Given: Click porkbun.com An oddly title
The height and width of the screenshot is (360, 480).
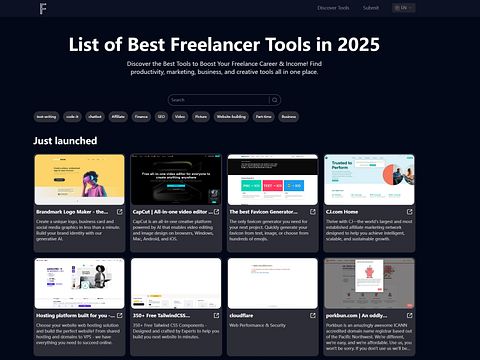Looking at the screenshot, I should click(356, 316).
